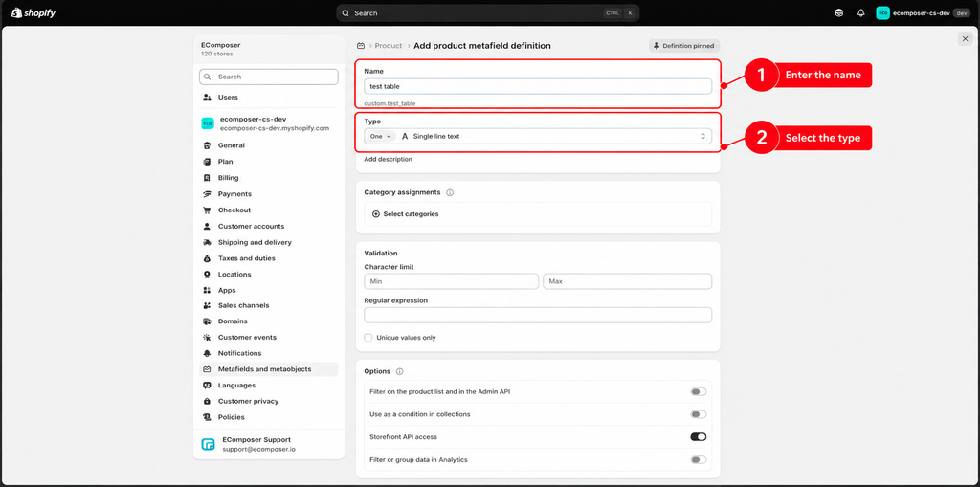980x487 pixels.
Task: Click the Options info icon
Action: pos(400,371)
